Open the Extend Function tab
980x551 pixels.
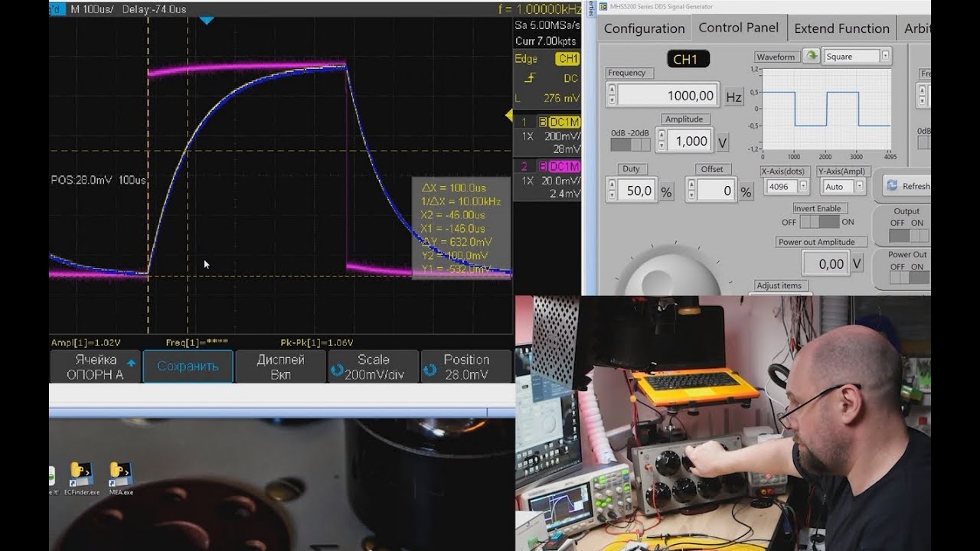(841, 28)
